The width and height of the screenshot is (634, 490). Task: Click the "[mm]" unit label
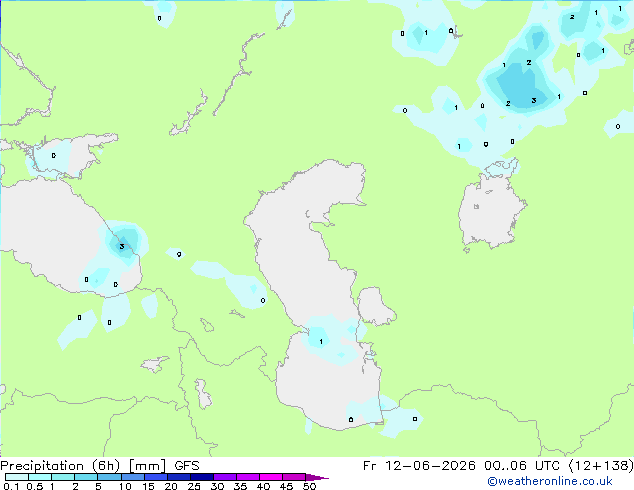tap(147, 466)
